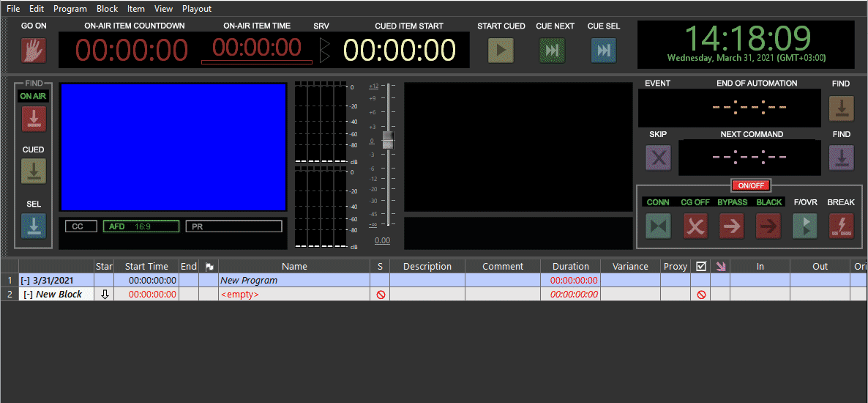Click the AFD 16:9 field
868x403 pixels.
coord(141,226)
